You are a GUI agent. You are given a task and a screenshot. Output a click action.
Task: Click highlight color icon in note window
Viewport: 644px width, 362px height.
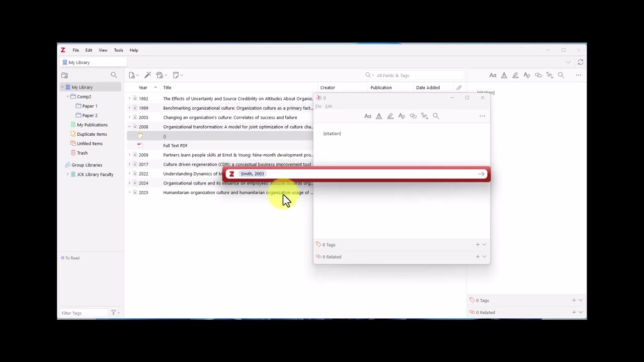[390, 116]
